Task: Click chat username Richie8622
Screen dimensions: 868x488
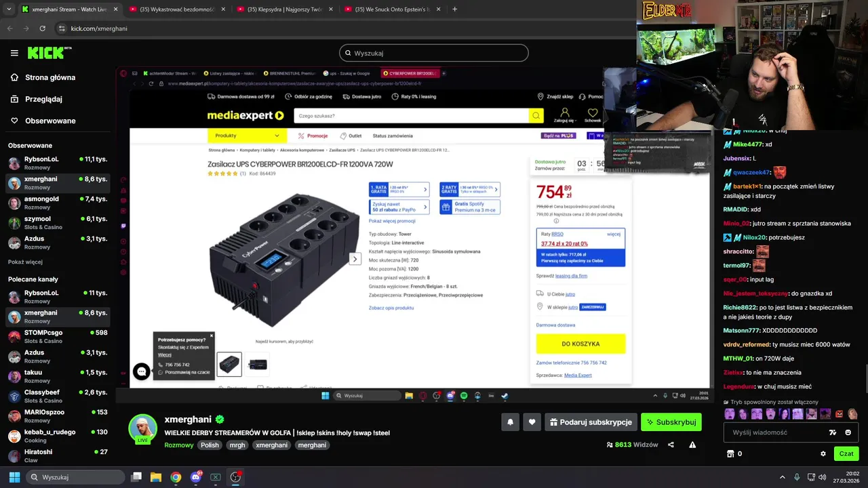Action: 740,307
